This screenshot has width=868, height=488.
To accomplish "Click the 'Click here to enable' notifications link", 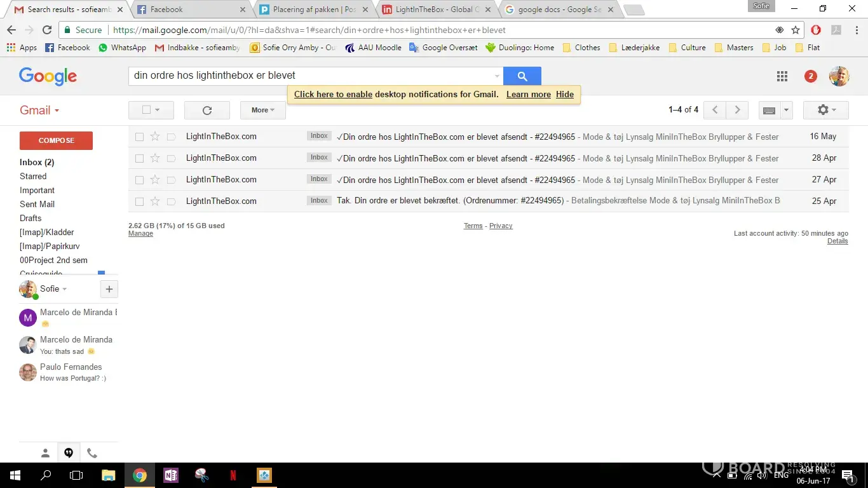I will pyautogui.click(x=333, y=94).
